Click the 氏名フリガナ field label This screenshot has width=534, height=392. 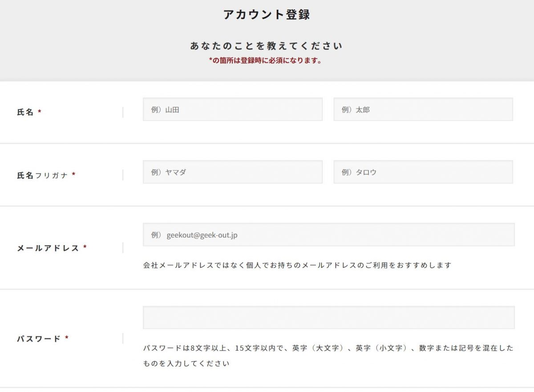coord(42,175)
